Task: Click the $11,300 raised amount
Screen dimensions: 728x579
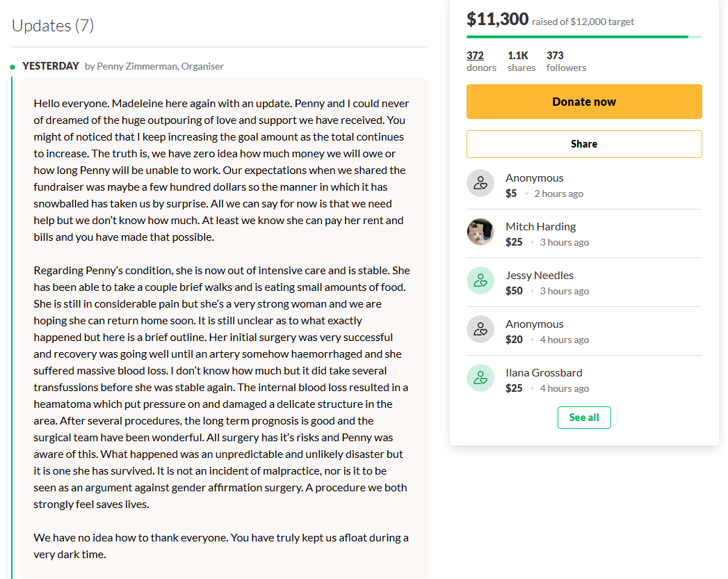Action: [497, 19]
